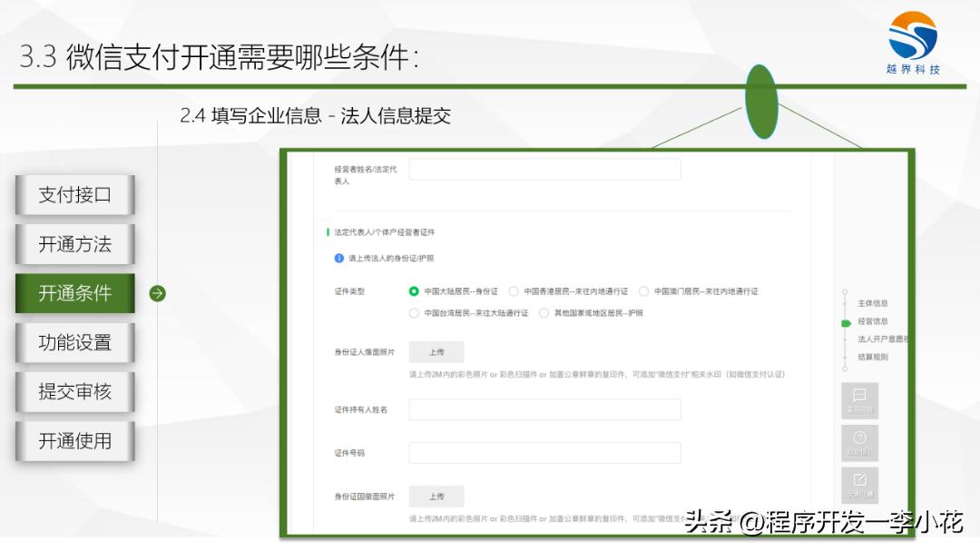Select 功能设置 in the left sidebar

pos(74,342)
